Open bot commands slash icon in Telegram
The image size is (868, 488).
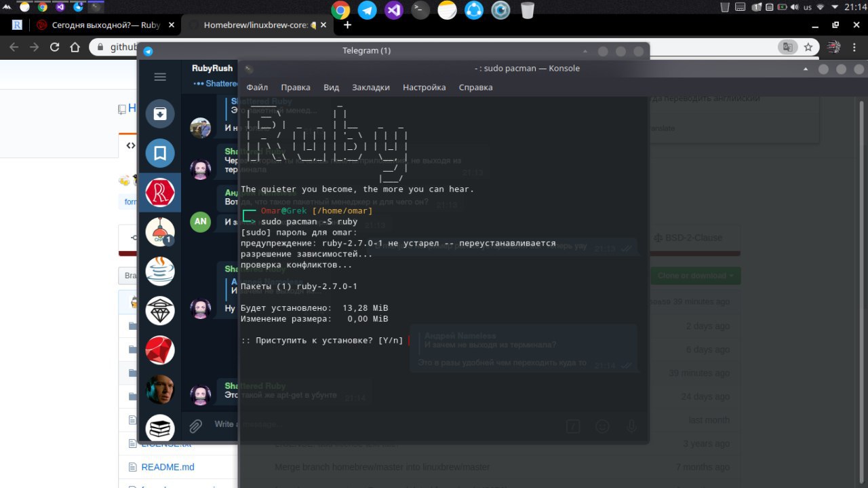pos(573,426)
